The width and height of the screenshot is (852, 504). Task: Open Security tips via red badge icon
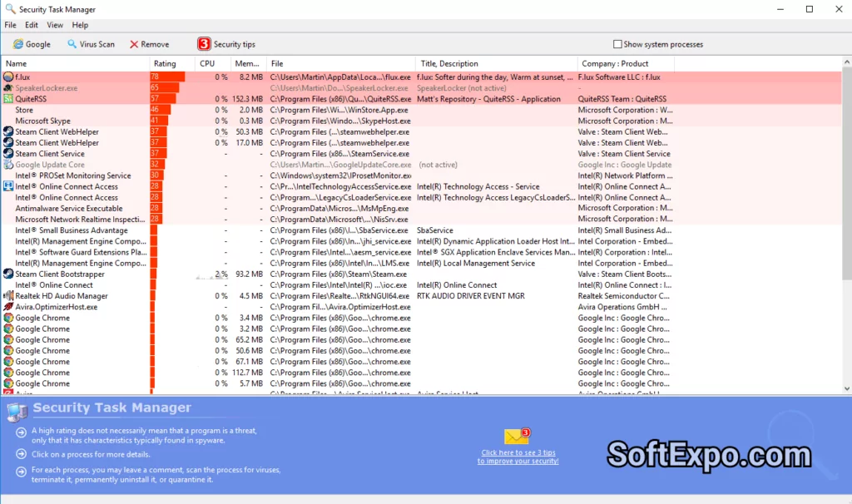(x=202, y=44)
